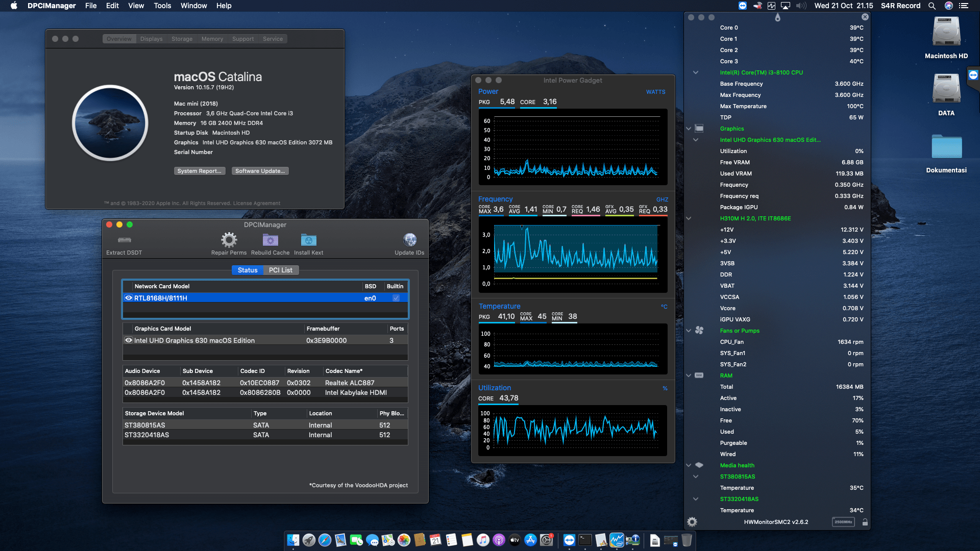
Task: Open TeamViewer from the Dock
Action: click(569, 540)
